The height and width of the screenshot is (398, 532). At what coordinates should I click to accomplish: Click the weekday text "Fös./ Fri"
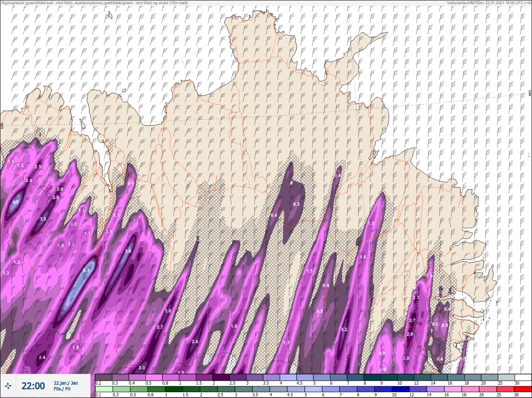[62, 389]
